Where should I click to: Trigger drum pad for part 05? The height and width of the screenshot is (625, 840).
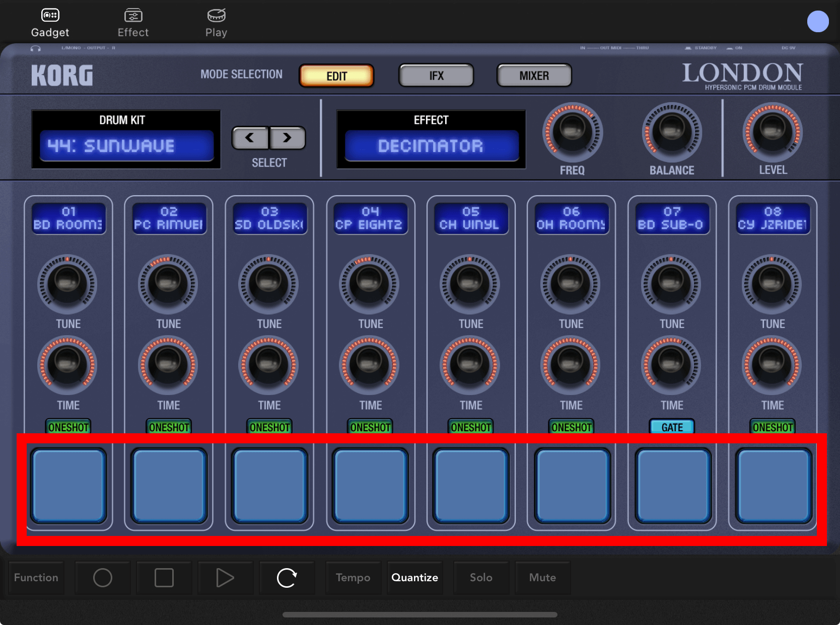click(x=471, y=486)
